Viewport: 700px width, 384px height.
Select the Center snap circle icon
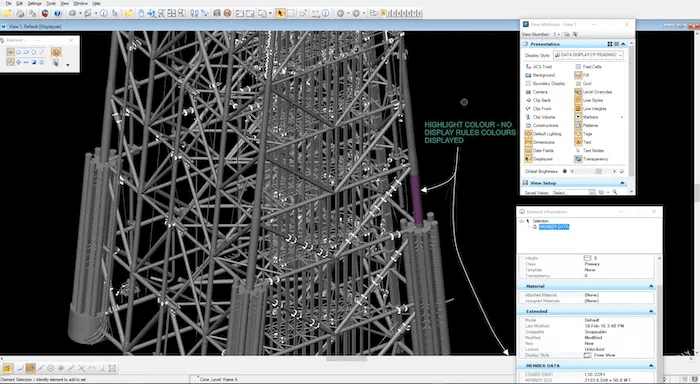tap(51, 368)
